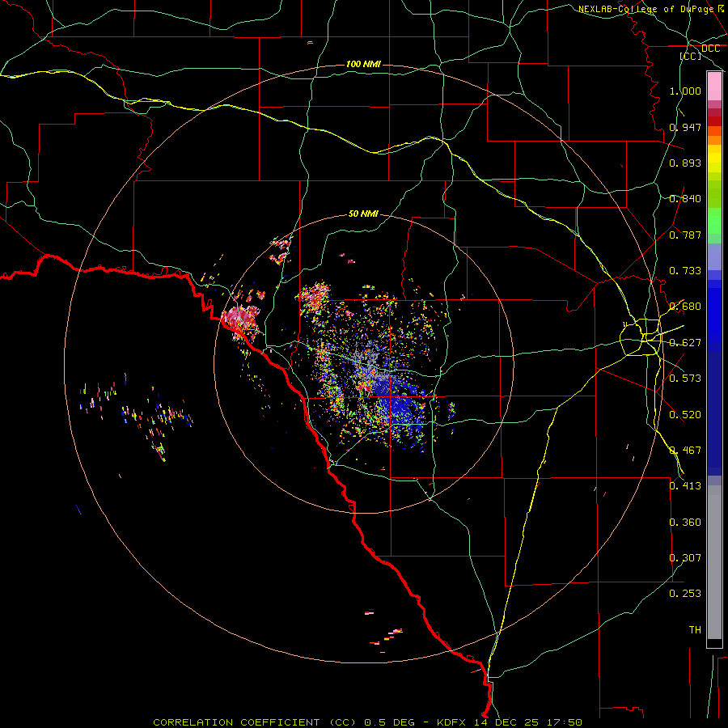Image resolution: width=728 pixels, height=728 pixels.
Task: Click the TH threshold label on colorbar
Action: (x=695, y=630)
